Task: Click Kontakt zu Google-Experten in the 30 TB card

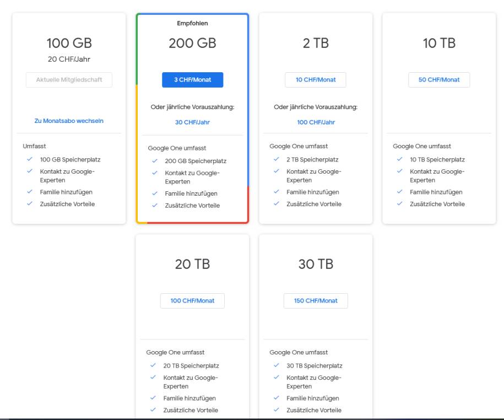Action: coord(314,382)
